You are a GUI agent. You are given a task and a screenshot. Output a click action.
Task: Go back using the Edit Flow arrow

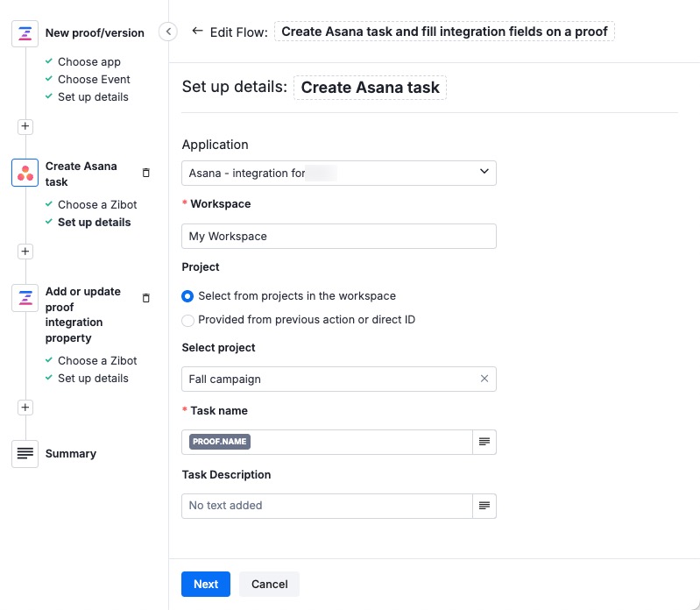(x=197, y=31)
